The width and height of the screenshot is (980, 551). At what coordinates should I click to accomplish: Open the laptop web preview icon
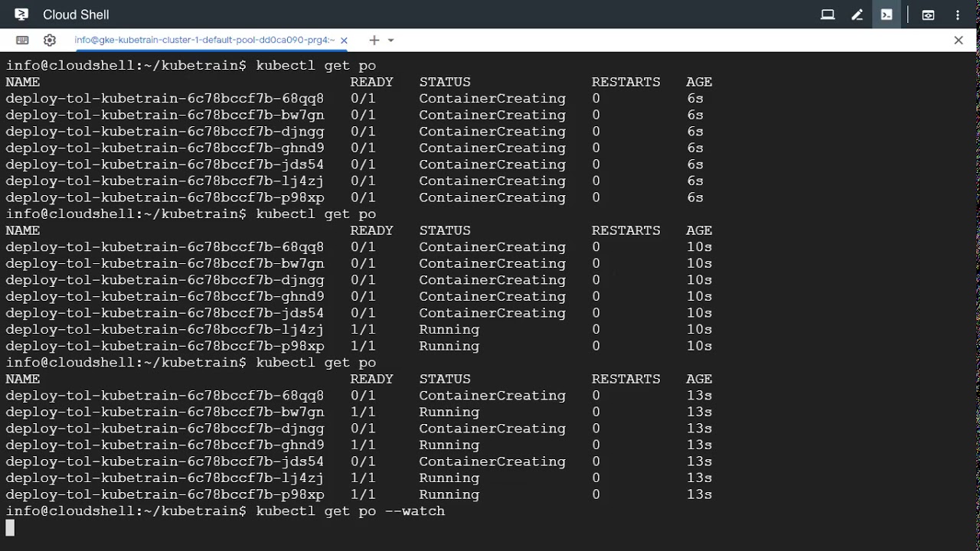828,15
